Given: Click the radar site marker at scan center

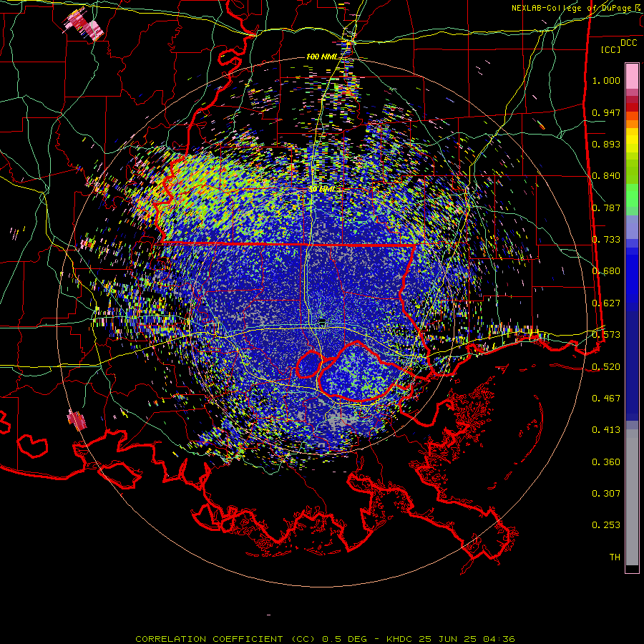Looking at the screenshot, I should point(323,321).
